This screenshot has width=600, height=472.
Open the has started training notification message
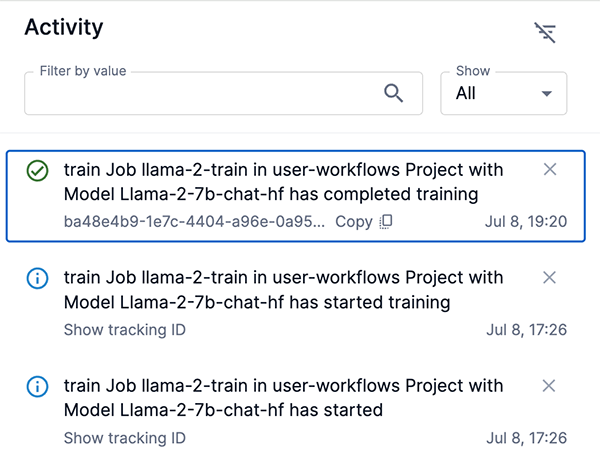pos(283,290)
